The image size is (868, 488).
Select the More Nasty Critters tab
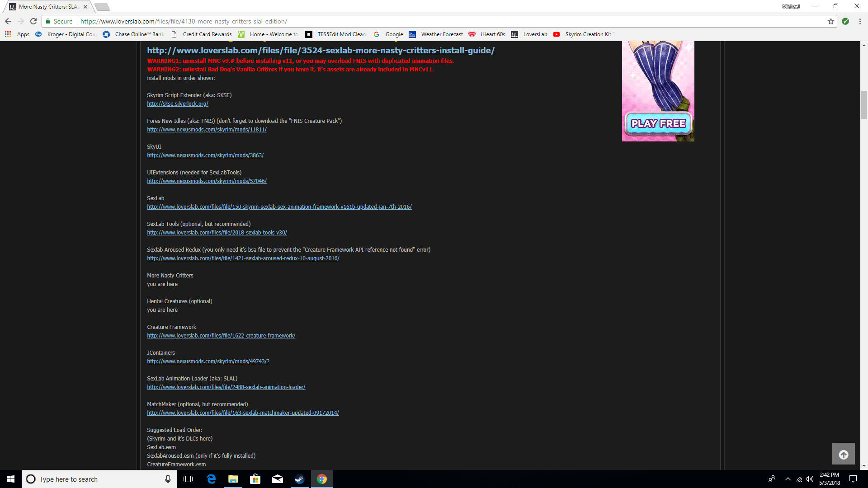coord(48,7)
